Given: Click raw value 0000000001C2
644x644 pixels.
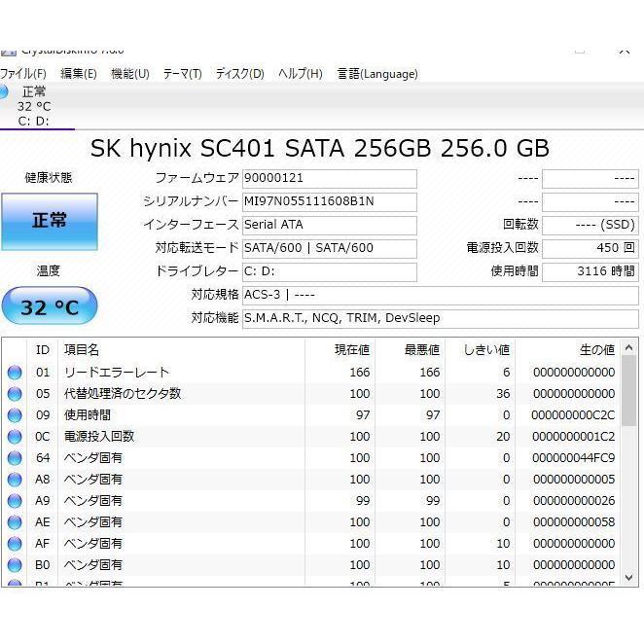Looking at the screenshot, I should (573, 437).
